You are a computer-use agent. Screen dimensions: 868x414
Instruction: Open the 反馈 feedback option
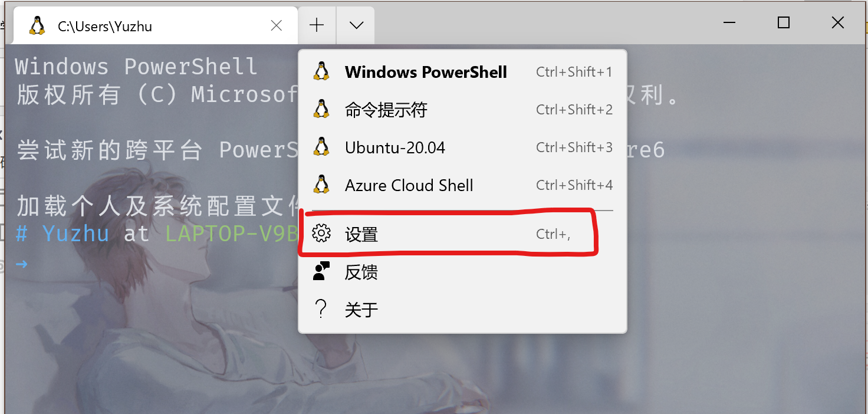pos(361,271)
